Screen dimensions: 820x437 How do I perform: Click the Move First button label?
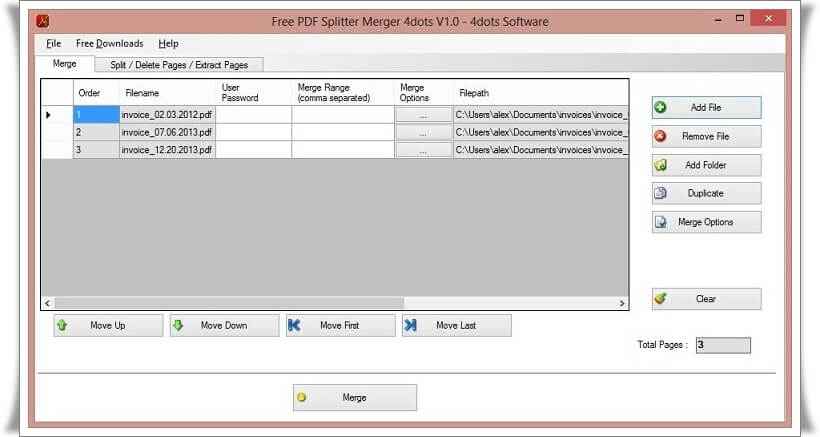tap(339, 325)
